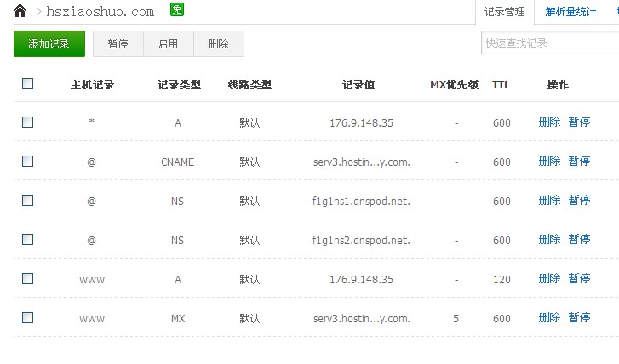Pause the f1g1ns2.dnspod.net. NS record
This screenshot has width=619, height=364.
(579, 239)
